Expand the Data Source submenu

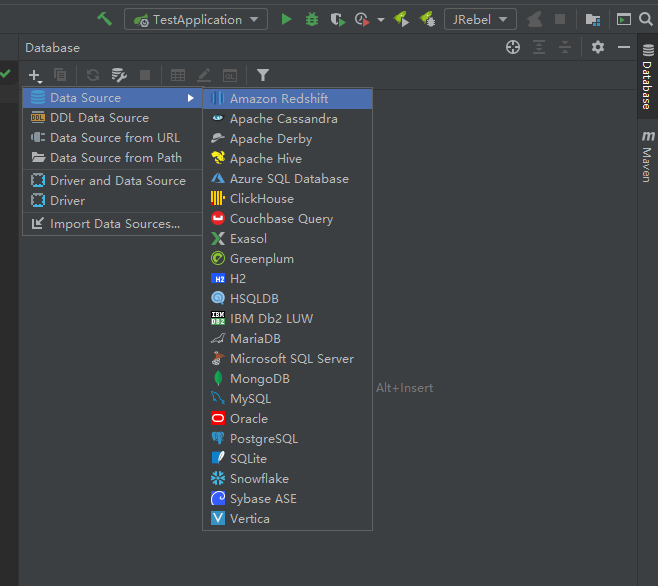click(112, 98)
